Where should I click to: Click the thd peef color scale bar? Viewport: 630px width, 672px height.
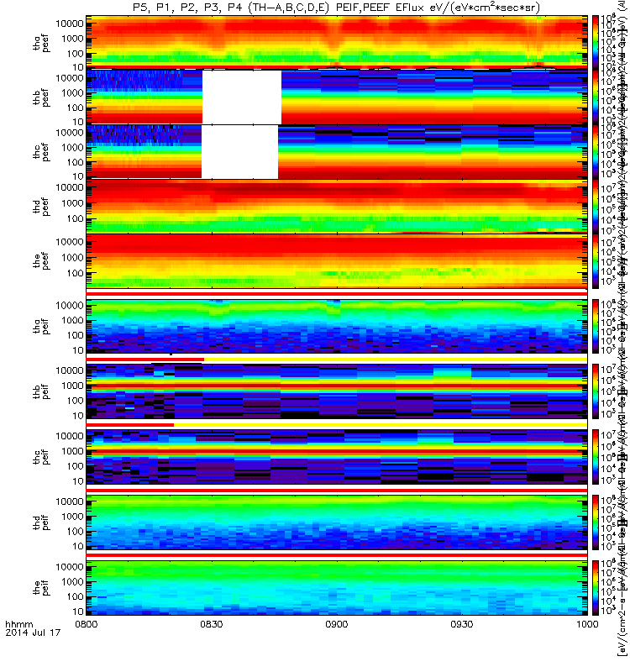coord(596,207)
